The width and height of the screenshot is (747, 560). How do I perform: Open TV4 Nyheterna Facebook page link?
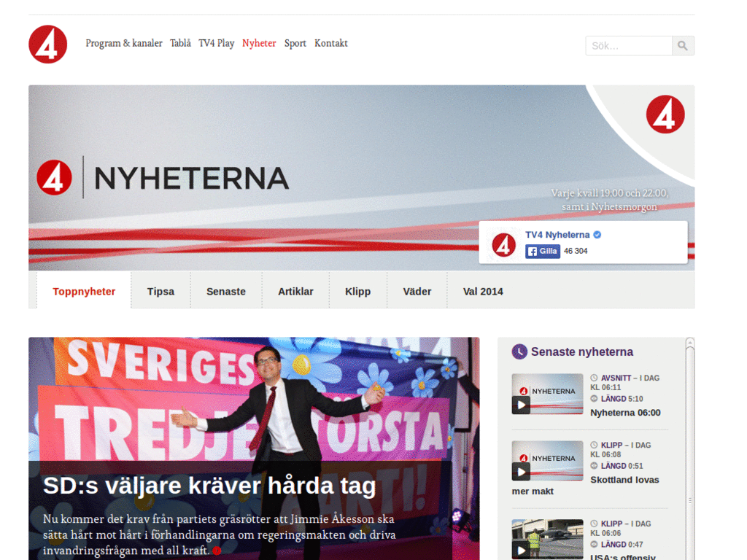pos(557,235)
